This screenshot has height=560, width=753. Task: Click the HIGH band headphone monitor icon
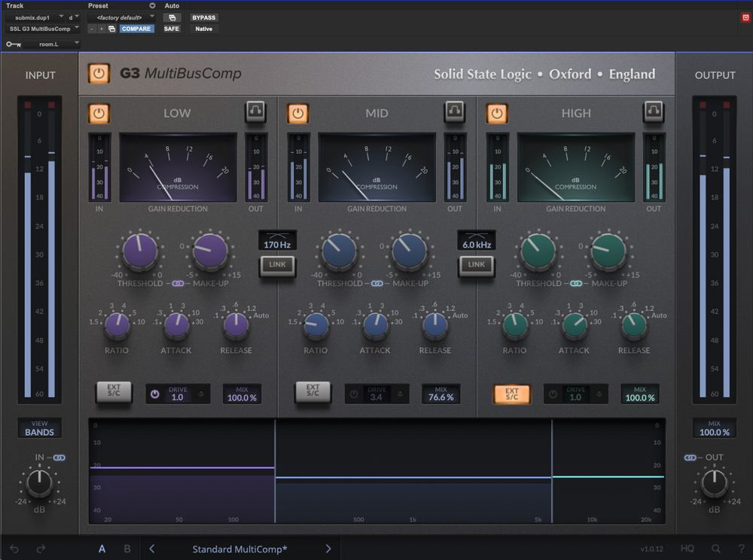(653, 113)
